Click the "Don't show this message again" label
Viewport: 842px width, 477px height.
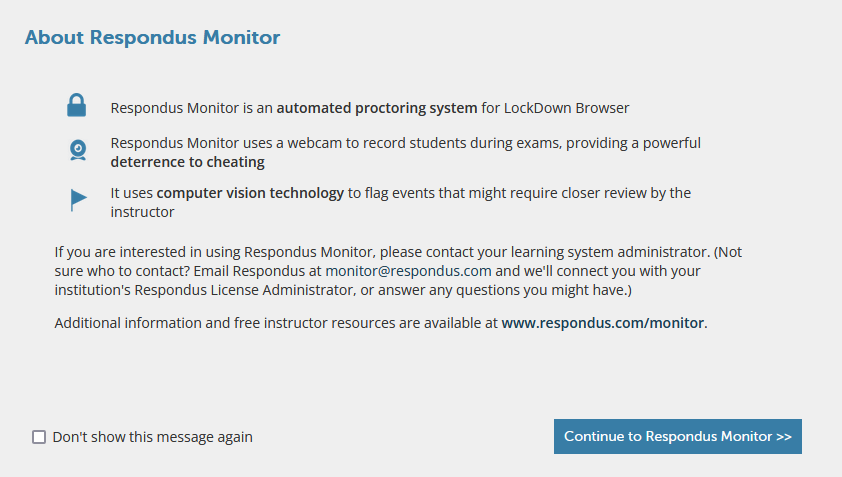[x=153, y=437]
